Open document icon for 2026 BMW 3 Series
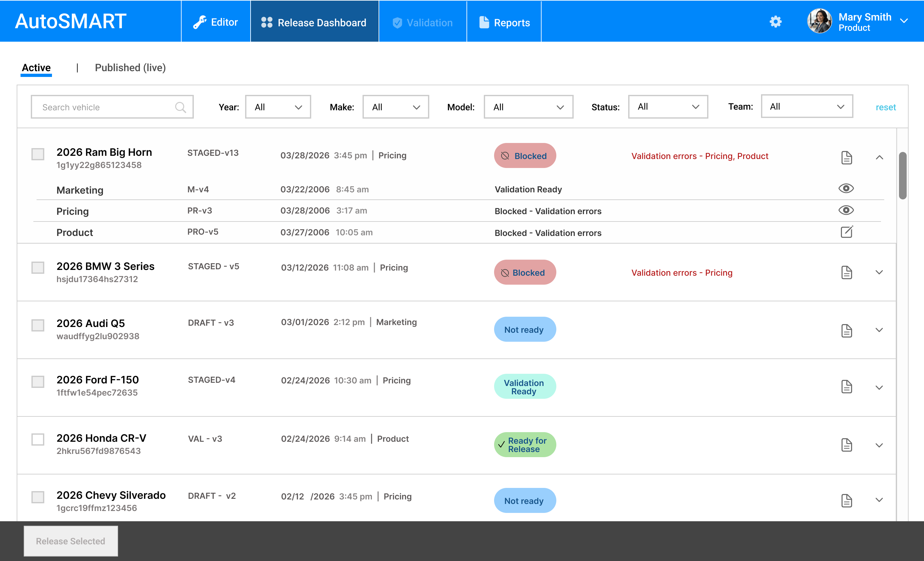Viewport: 924px width, 561px height. click(x=846, y=272)
